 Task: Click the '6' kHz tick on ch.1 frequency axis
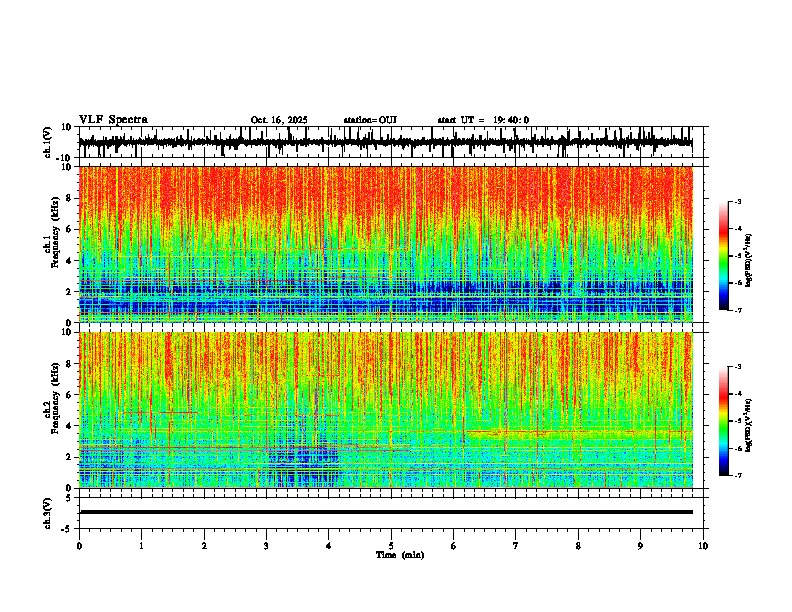coord(69,229)
